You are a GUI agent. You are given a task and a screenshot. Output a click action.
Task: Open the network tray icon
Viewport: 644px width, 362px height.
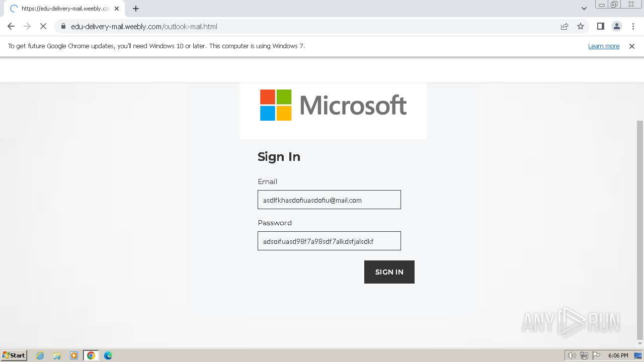[584, 355]
